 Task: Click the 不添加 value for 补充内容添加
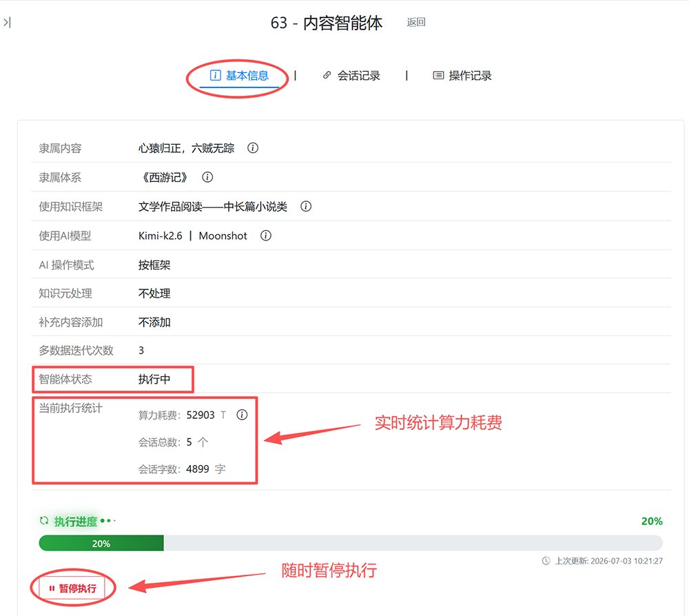pyautogui.click(x=154, y=322)
